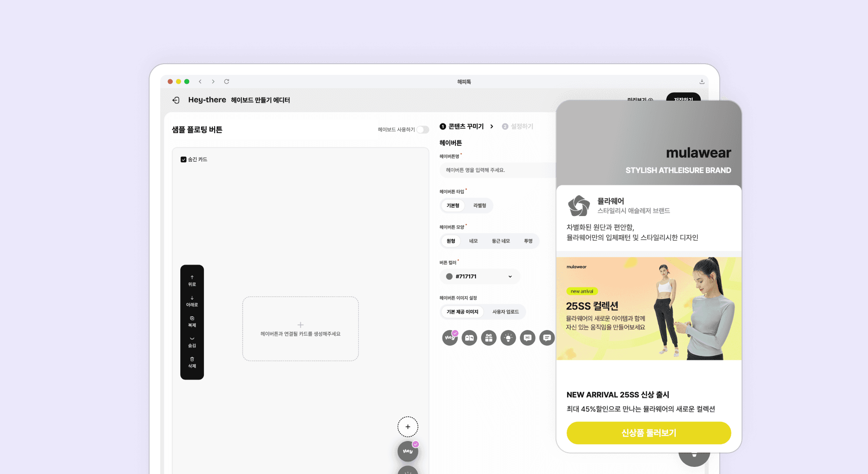Viewport: 868px width, 474px height.
Task: Choose 기본형 button type
Action: coord(453,205)
